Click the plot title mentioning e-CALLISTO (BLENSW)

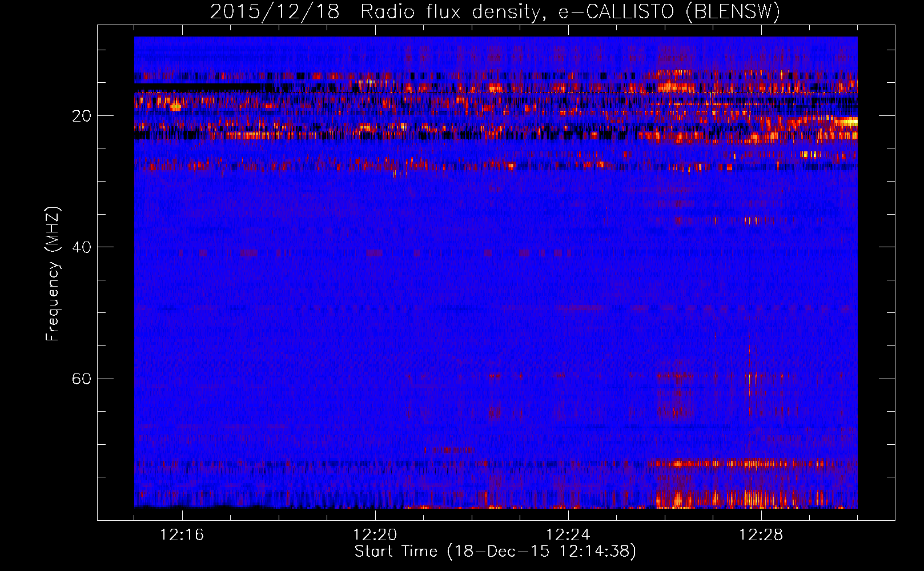click(495, 11)
